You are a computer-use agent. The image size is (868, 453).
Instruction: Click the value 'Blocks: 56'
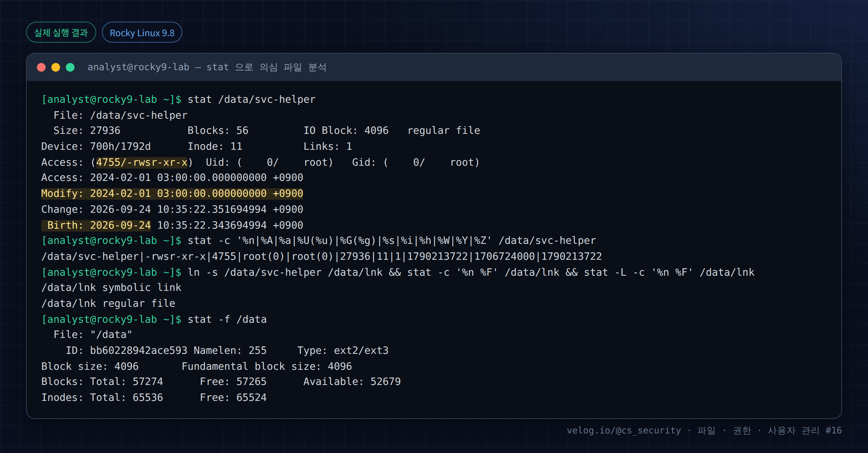click(x=218, y=131)
